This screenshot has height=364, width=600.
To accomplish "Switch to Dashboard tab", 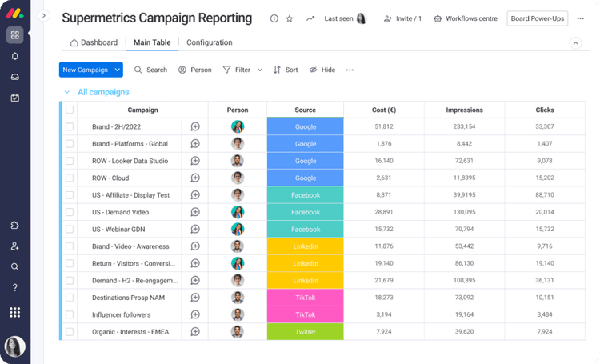I will 94,42.
